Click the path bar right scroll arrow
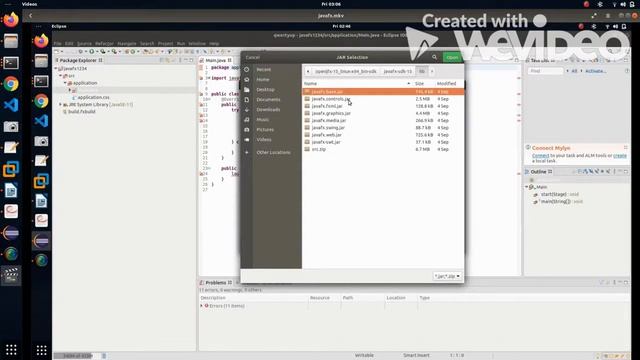The height and width of the screenshot is (360, 640). (x=432, y=71)
